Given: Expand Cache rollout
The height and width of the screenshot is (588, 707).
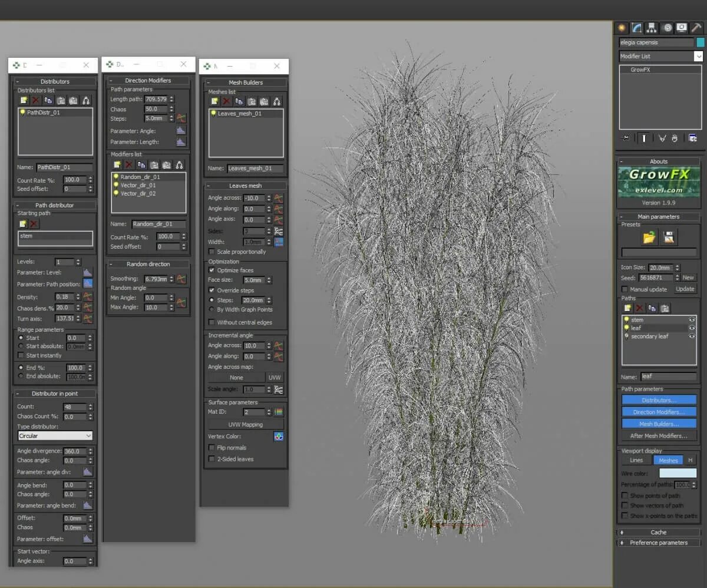Looking at the screenshot, I should coord(659,532).
